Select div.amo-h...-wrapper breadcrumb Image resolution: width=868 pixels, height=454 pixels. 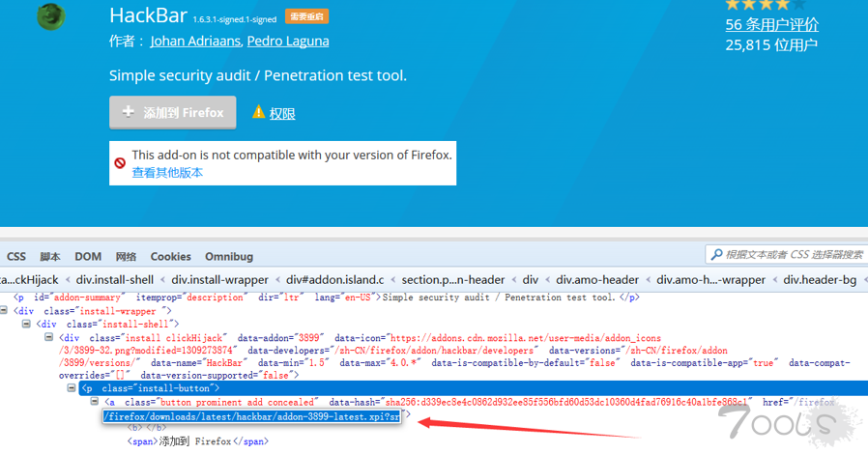[x=710, y=280]
